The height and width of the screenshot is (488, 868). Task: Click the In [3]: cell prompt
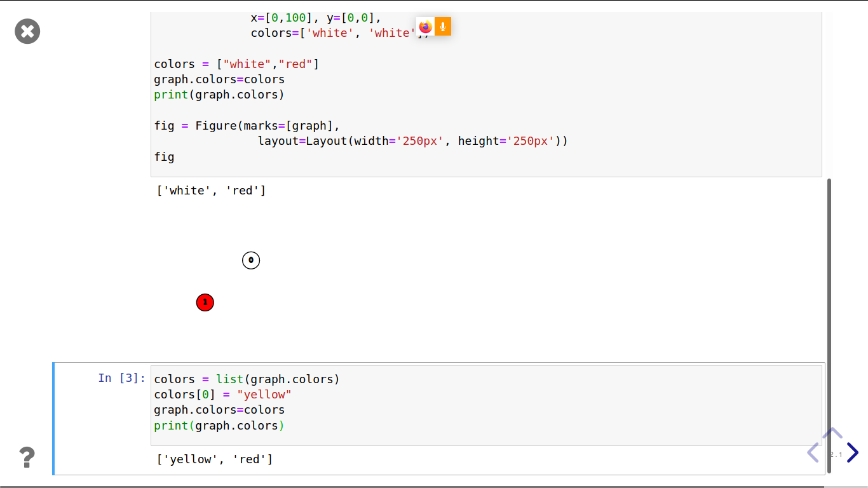pyautogui.click(x=122, y=378)
